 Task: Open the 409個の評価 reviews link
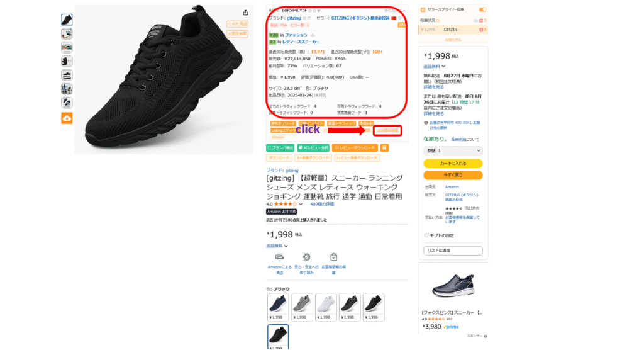321,204
